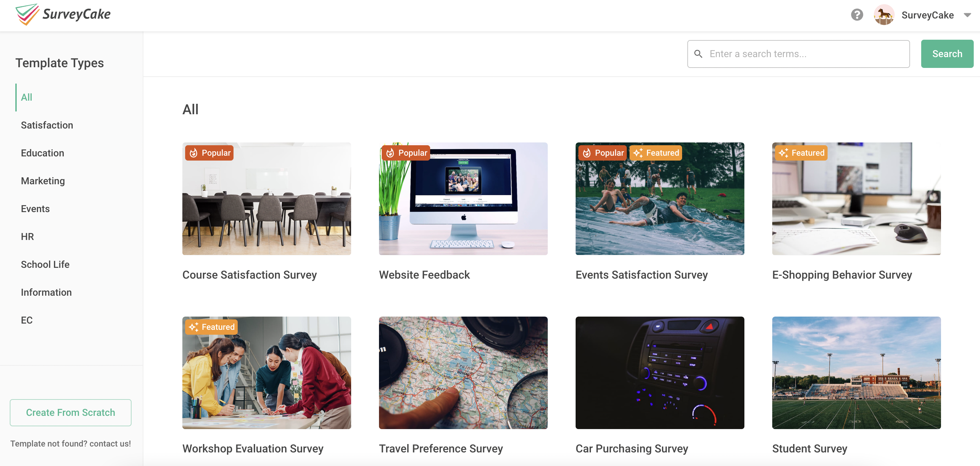
Task: Click the magnifier icon in the search field
Action: (699, 54)
